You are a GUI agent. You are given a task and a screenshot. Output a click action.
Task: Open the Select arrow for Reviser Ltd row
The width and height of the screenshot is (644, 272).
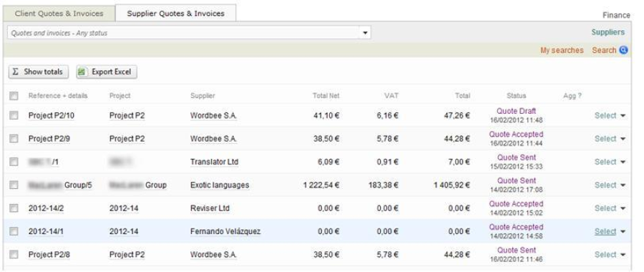[x=623, y=209]
